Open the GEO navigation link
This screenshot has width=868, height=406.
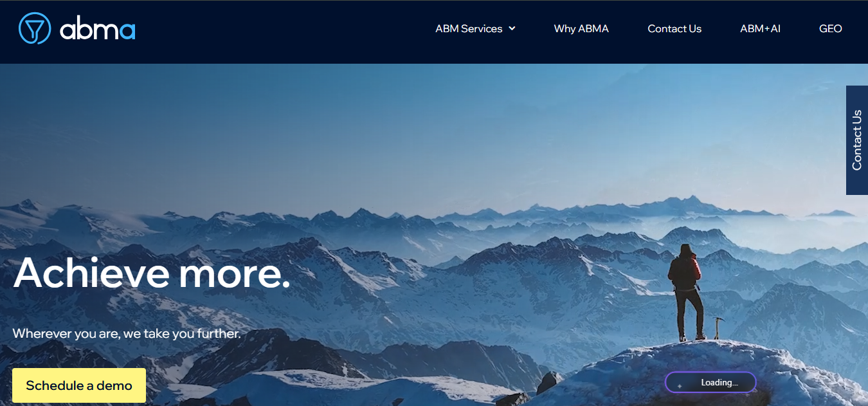click(x=831, y=28)
